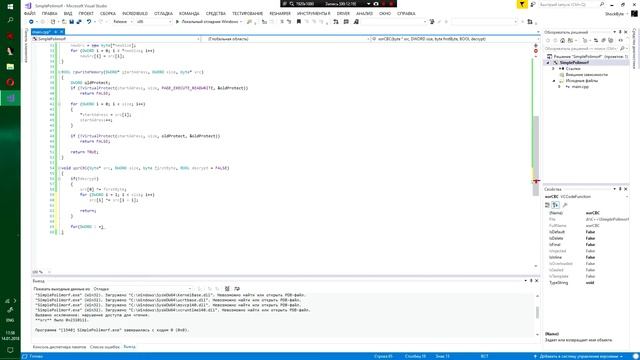Screen dimensions: 640x360
Task: Pin the Solution Explorer panel
Action: pos(620,32)
